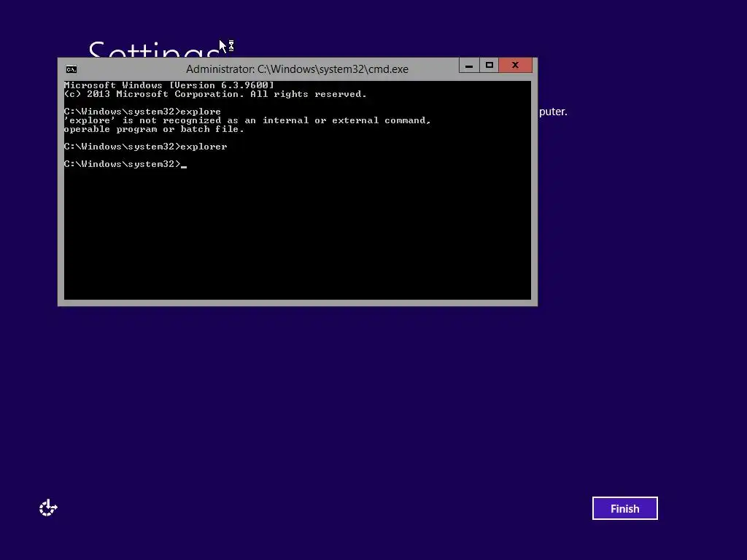The width and height of the screenshot is (747, 560).
Task: Minimize the Administrator cmd.exe window
Action: (x=469, y=65)
